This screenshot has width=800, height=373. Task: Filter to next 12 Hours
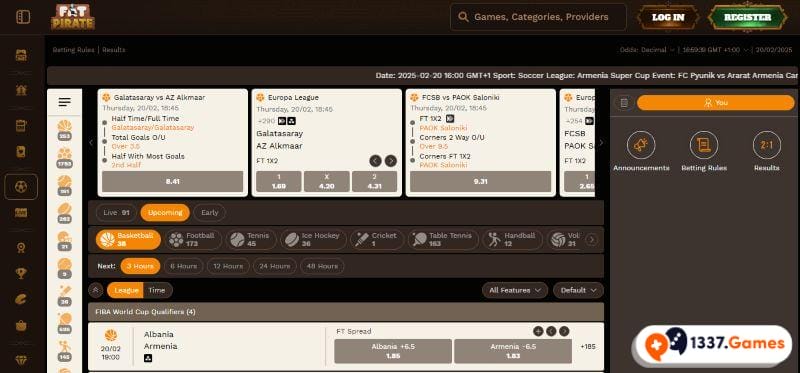pyautogui.click(x=228, y=266)
